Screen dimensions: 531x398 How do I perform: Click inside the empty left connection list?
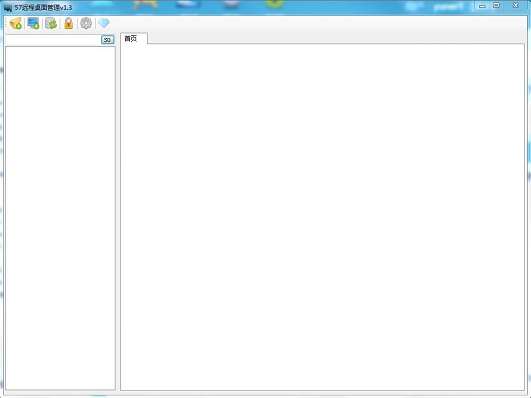point(60,218)
